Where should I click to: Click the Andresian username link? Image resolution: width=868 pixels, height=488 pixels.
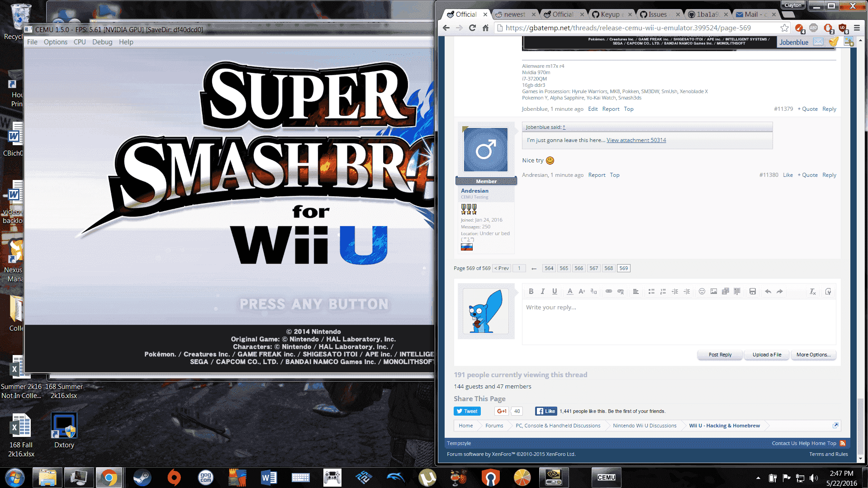click(x=474, y=191)
